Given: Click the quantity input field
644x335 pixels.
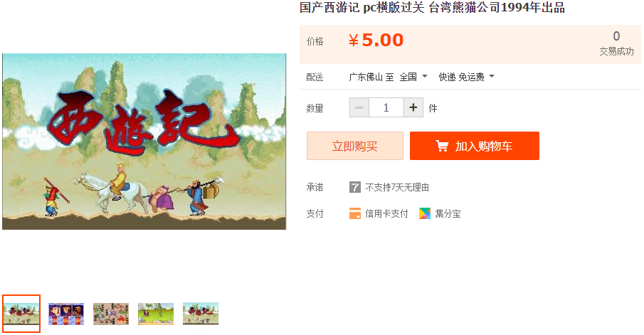Looking at the screenshot, I should (386, 107).
